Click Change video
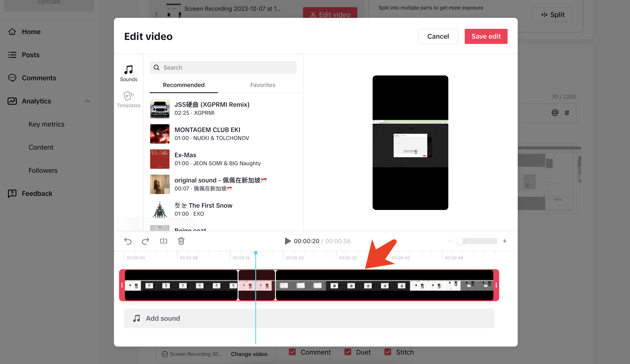This screenshot has width=630, height=364. (x=249, y=354)
